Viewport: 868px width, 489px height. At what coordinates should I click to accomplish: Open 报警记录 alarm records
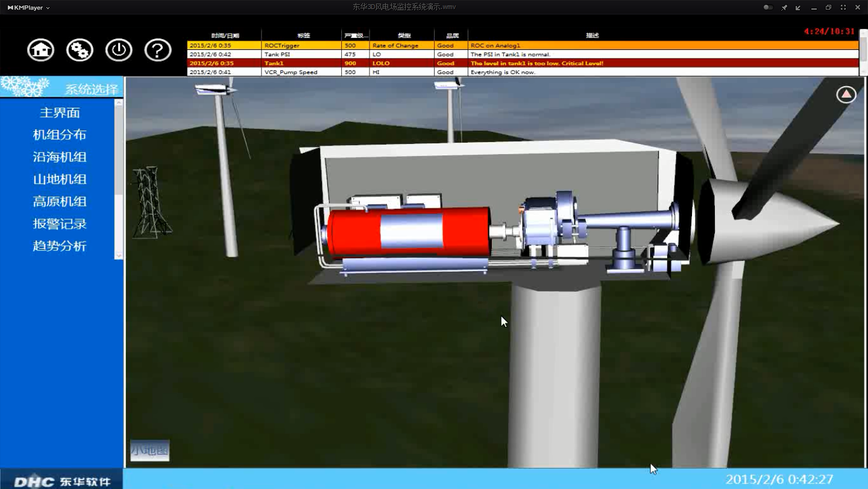coord(60,224)
